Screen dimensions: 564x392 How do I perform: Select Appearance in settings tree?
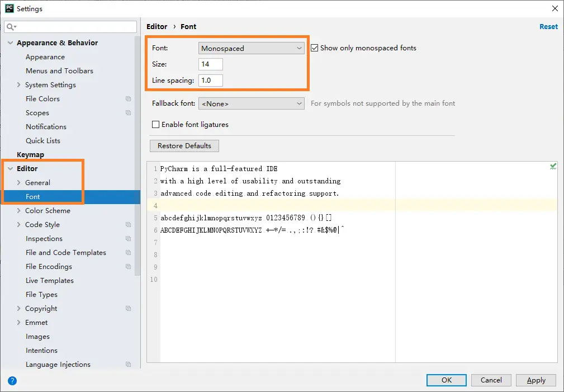click(x=45, y=57)
